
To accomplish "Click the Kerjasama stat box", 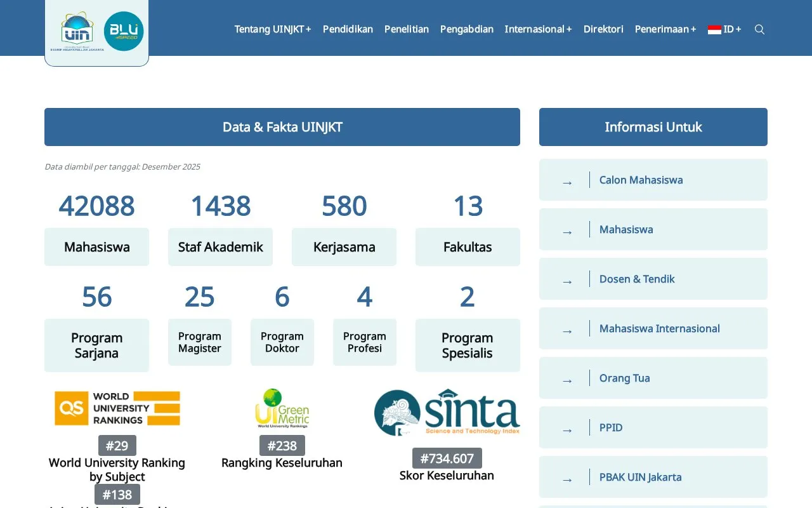I will tap(344, 247).
